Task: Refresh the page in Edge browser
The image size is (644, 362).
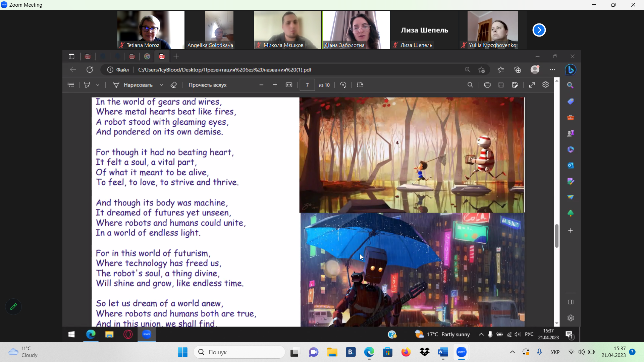Action: (90, 69)
